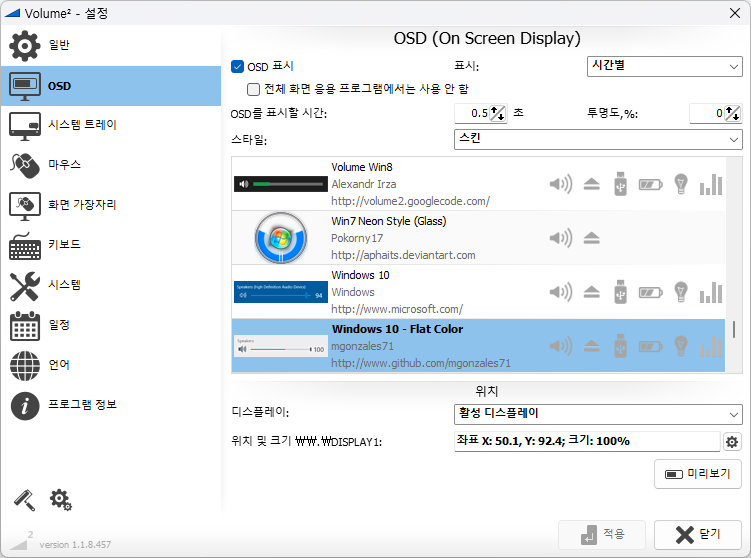Click the light bulb icon in the Volume Win8 row
Screen dimensions: 751x558
coord(681,184)
